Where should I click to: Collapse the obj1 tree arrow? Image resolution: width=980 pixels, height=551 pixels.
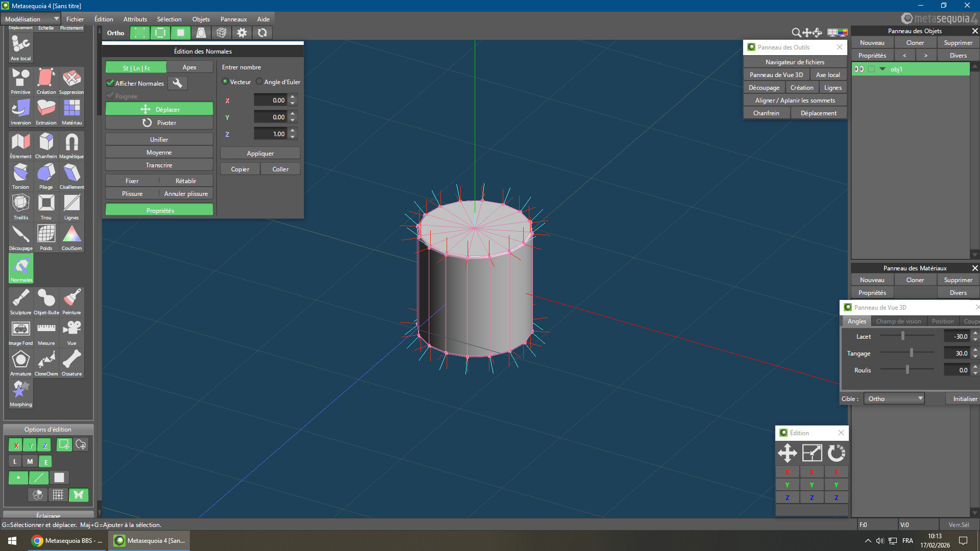click(883, 69)
